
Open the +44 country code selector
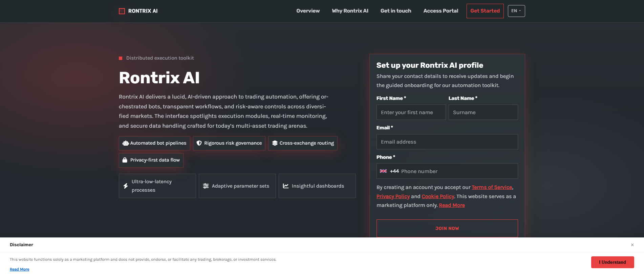(389, 171)
